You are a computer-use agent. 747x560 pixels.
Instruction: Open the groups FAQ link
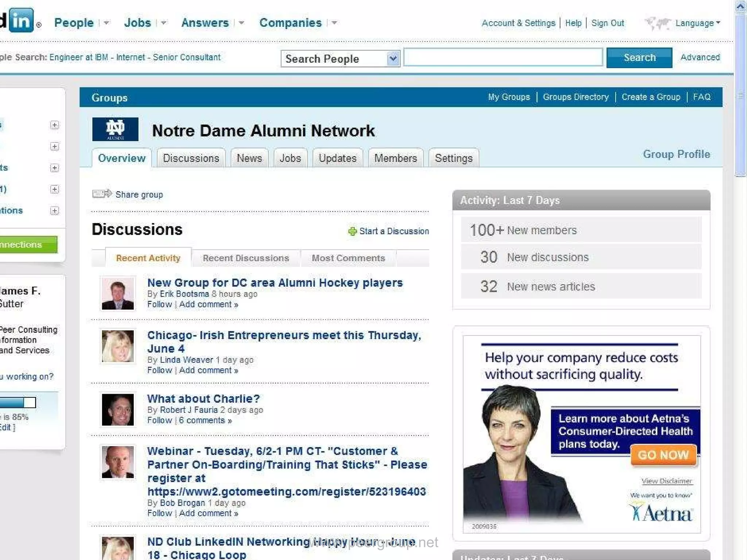(702, 97)
